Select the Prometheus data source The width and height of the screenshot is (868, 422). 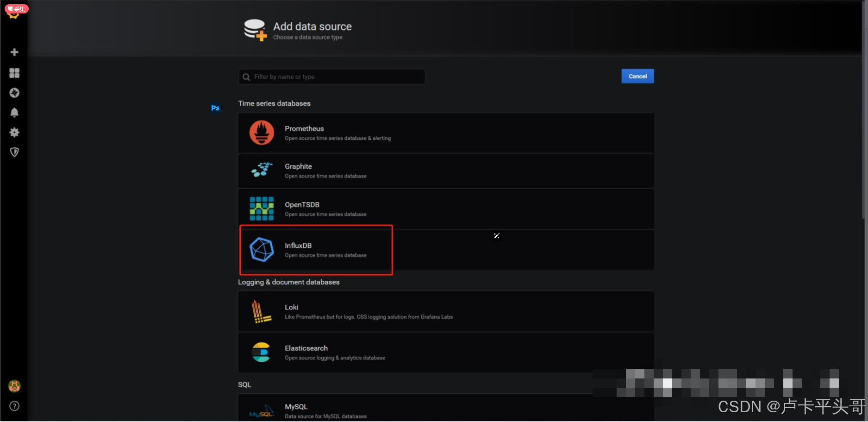(x=446, y=132)
